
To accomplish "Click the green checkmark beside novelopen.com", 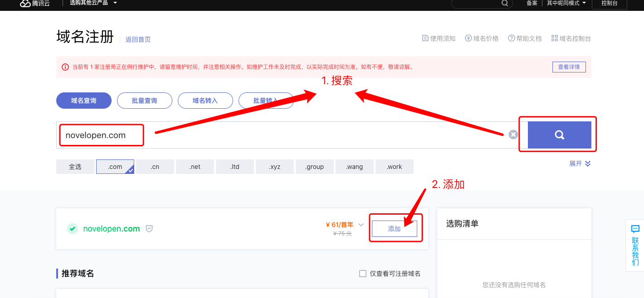I will (73, 229).
